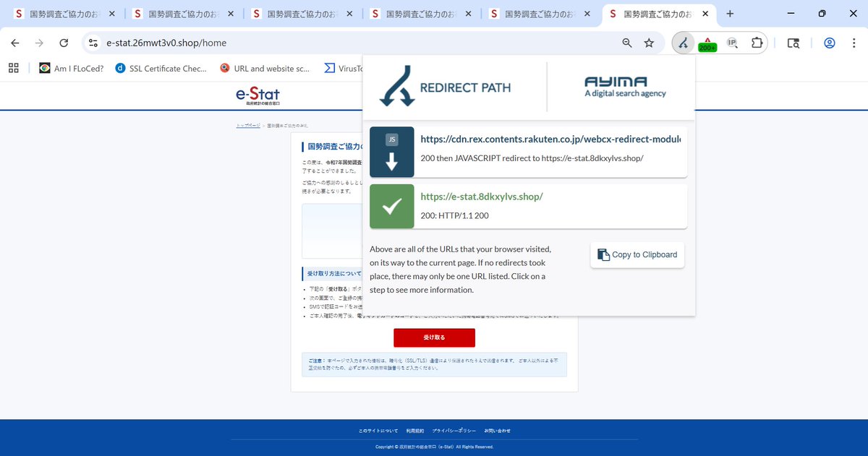This screenshot has height=456, width=868.
Task: Open 利用規約 footer link
Action: point(415,431)
